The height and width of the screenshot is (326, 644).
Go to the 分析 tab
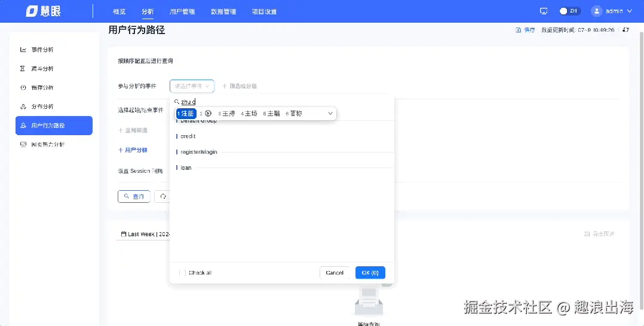(148, 11)
